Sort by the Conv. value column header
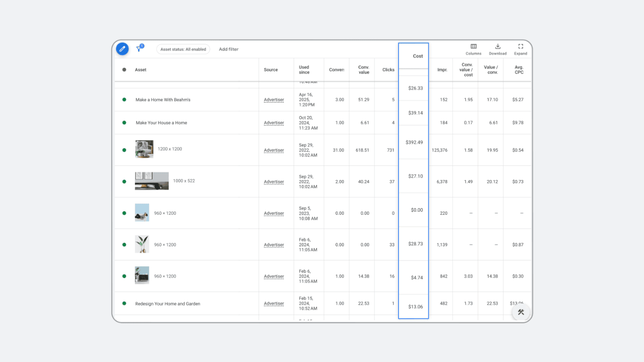 point(364,70)
